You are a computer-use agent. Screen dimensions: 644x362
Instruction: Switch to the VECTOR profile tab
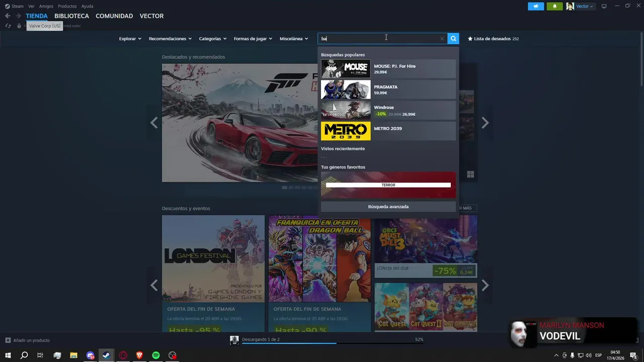point(151,16)
